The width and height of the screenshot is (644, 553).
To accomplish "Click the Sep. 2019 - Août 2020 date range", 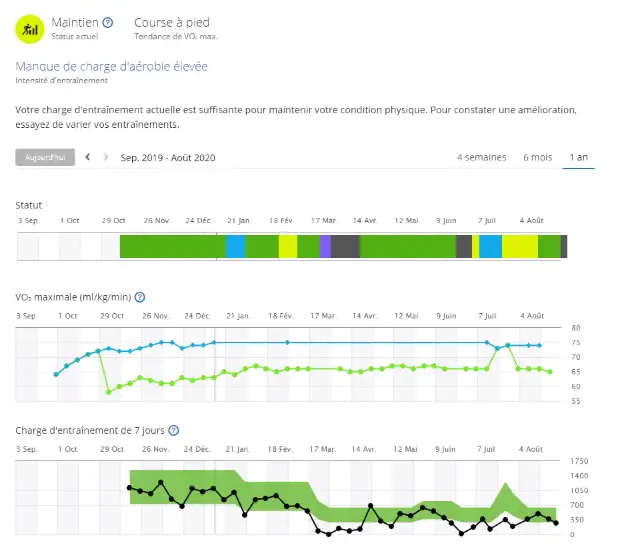I will [x=167, y=157].
